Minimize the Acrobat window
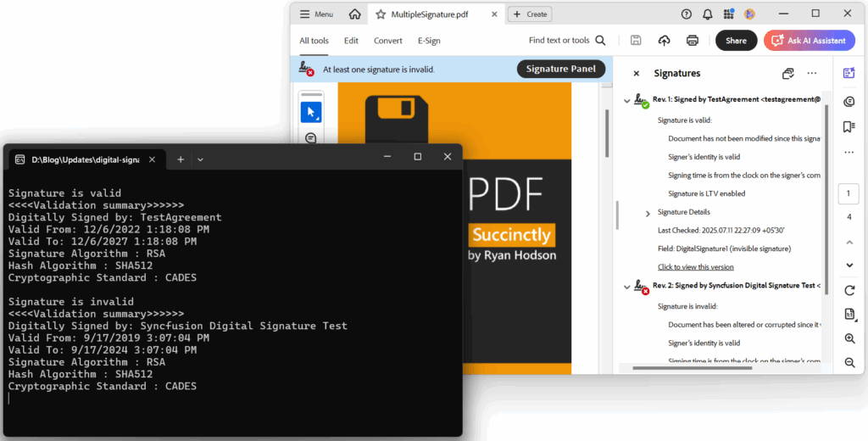The width and height of the screenshot is (868, 441). click(x=784, y=14)
